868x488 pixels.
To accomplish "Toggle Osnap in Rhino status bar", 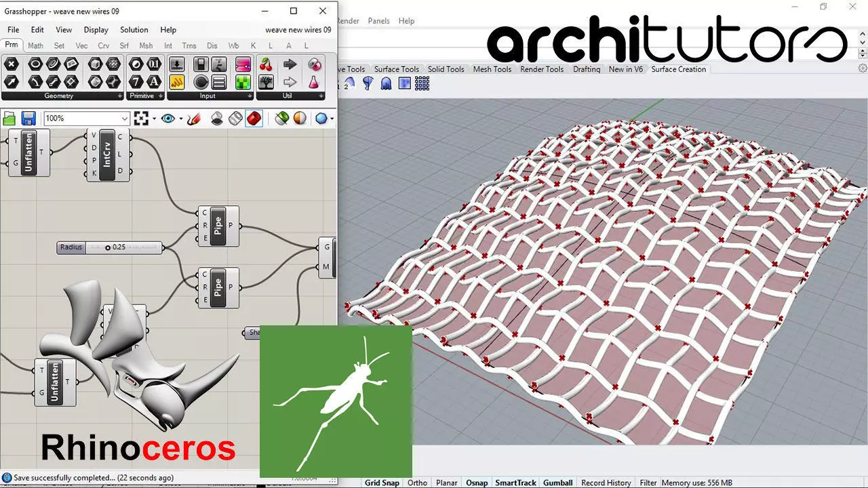I will point(477,483).
